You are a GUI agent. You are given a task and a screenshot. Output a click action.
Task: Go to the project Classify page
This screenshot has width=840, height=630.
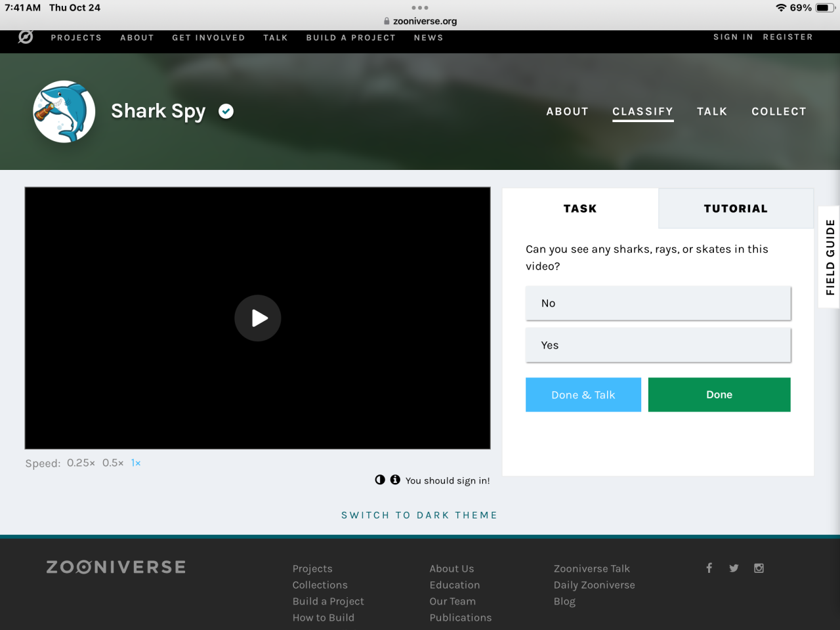pyautogui.click(x=643, y=112)
